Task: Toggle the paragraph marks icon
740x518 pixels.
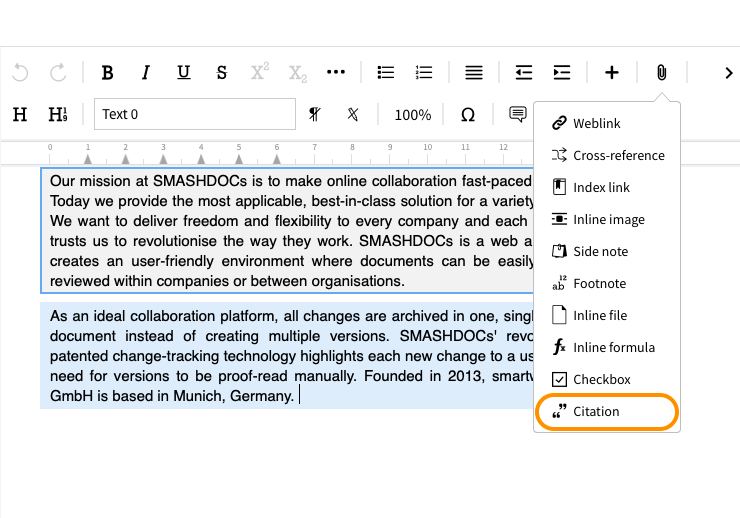Action: click(x=314, y=114)
